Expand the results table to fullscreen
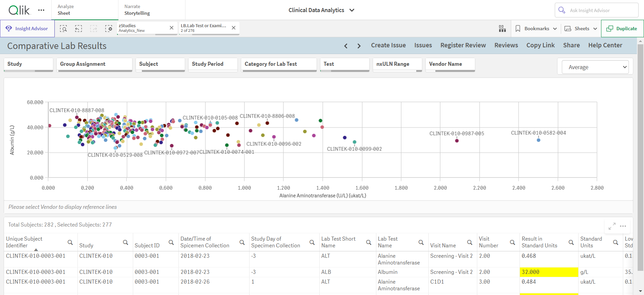Screen dimensions: 644x295 [612, 226]
